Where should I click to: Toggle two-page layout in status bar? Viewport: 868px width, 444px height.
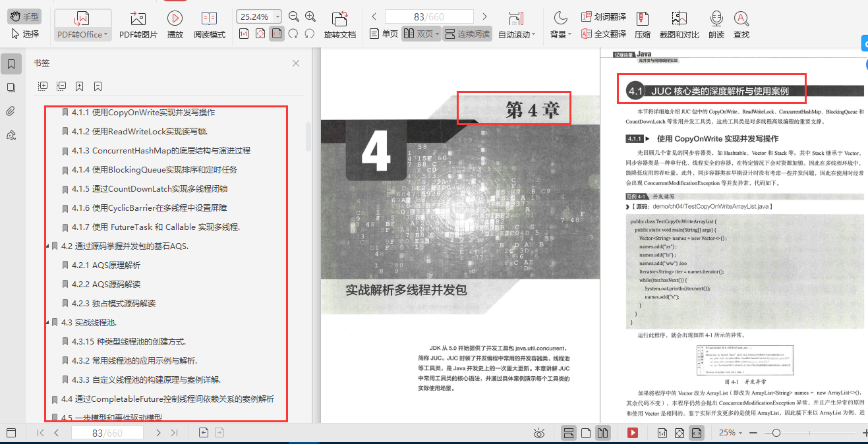click(x=602, y=433)
